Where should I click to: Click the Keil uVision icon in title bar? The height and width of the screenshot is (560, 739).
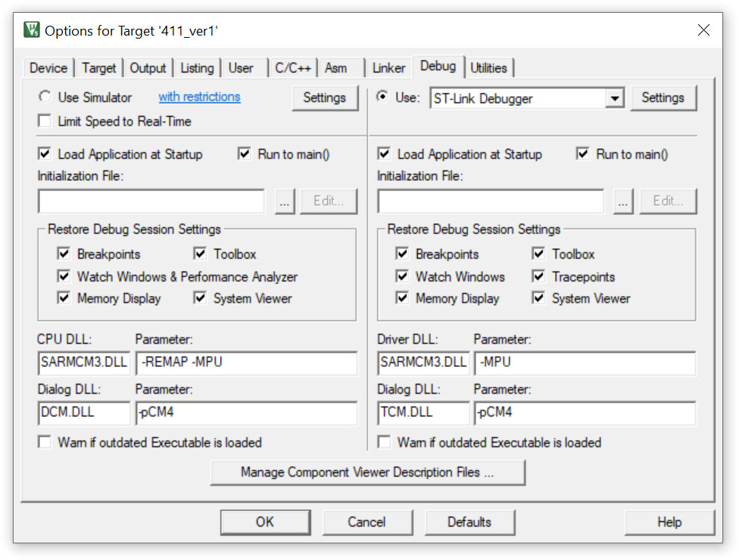pyautogui.click(x=32, y=30)
